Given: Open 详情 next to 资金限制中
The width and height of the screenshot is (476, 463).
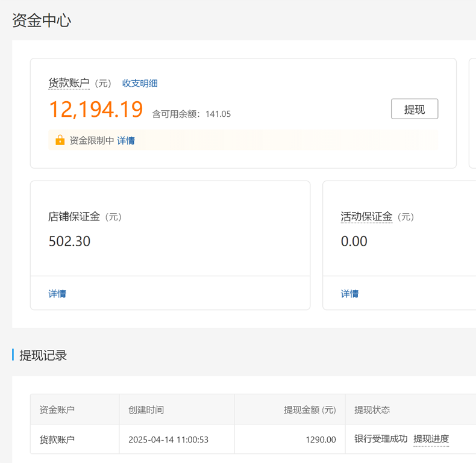Looking at the screenshot, I should [126, 140].
